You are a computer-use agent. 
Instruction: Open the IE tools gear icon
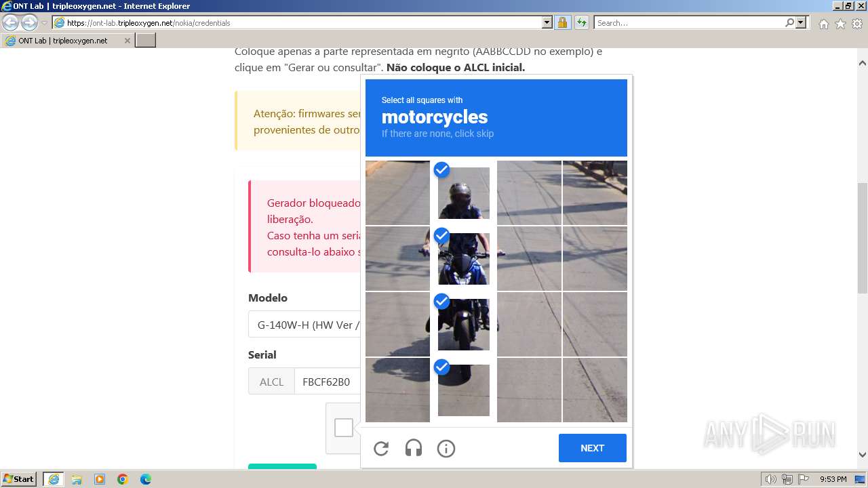coord(857,24)
